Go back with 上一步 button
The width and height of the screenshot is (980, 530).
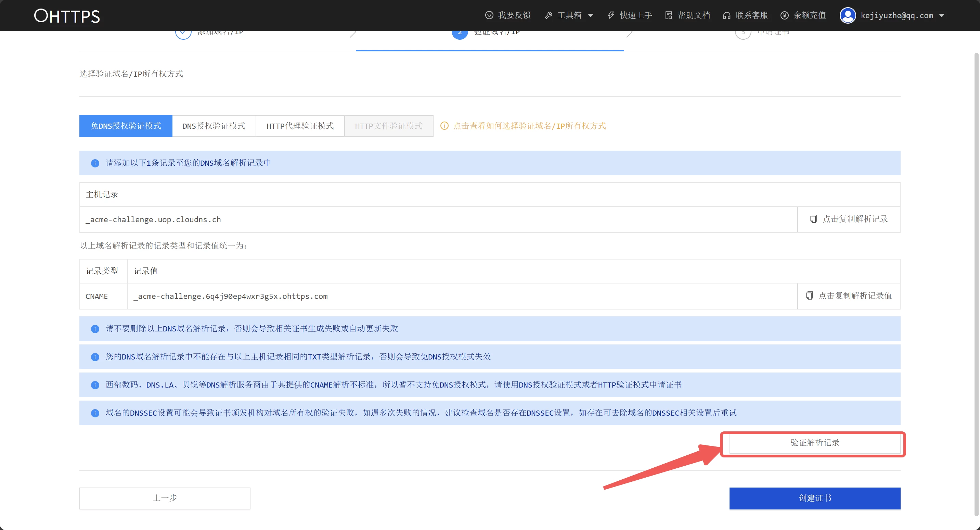pyautogui.click(x=165, y=498)
